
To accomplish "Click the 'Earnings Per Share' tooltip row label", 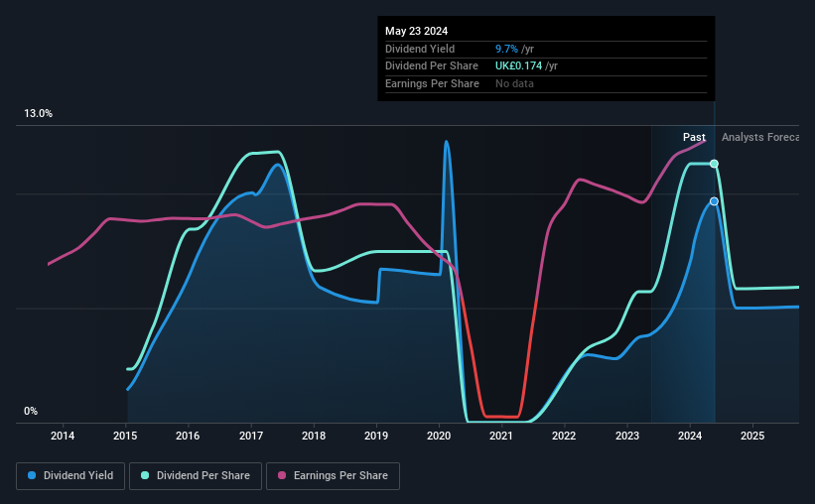I will point(432,83).
